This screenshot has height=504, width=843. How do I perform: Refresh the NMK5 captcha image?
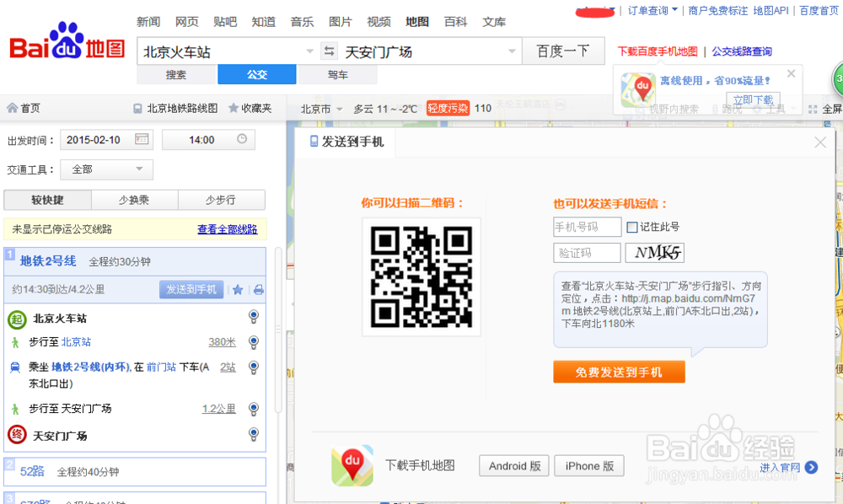tap(654, 253)
